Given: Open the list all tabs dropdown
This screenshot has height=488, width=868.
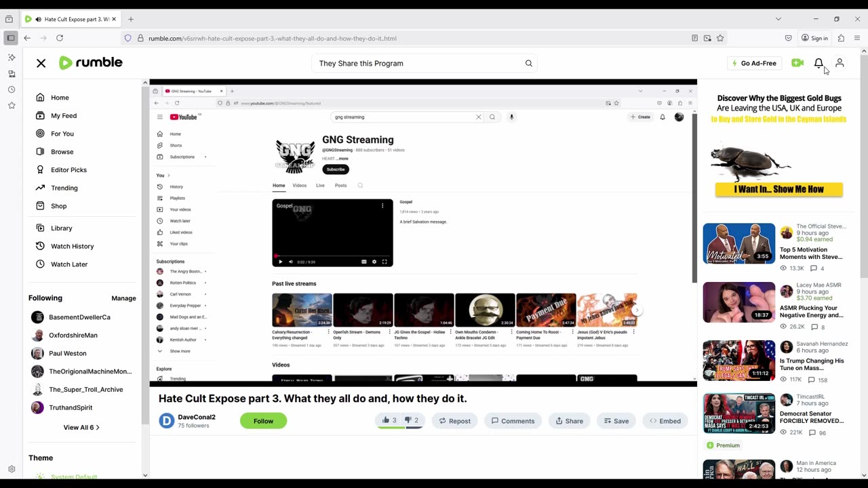Looking at the screenshot, I should (x=778, y=19).
